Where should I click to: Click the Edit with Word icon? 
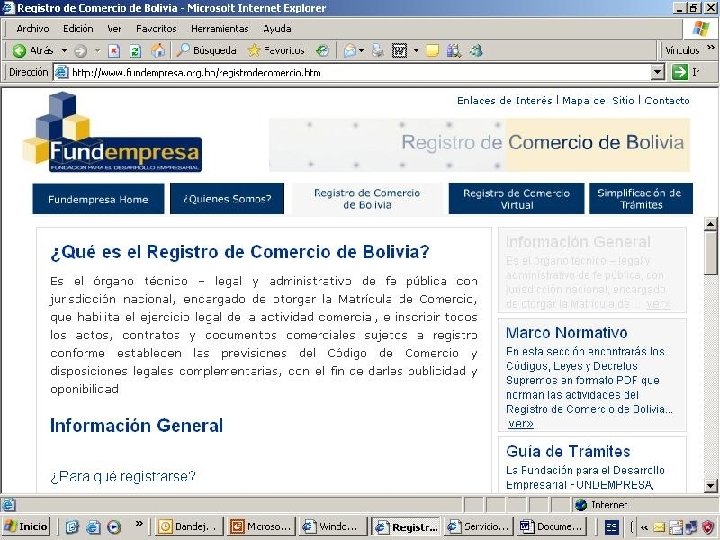tap(399, 51)
